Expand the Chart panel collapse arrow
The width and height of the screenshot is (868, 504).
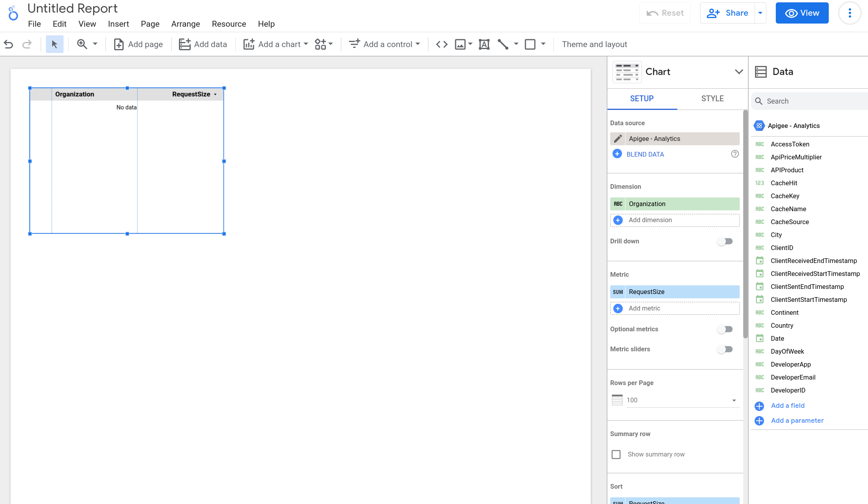tap(739, 72)
